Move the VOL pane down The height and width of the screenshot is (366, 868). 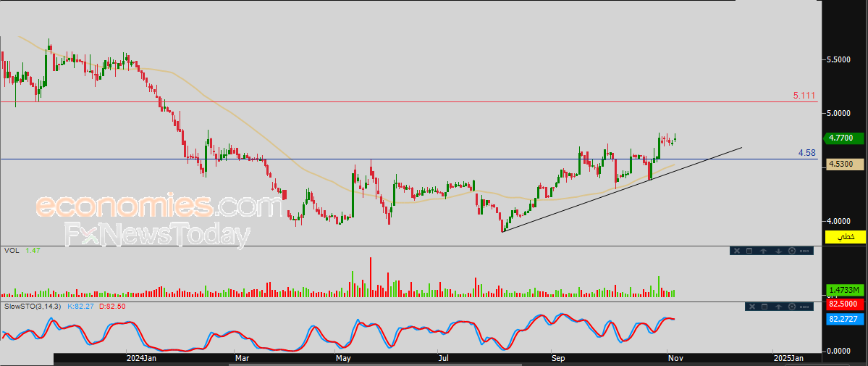coord(778,251)
